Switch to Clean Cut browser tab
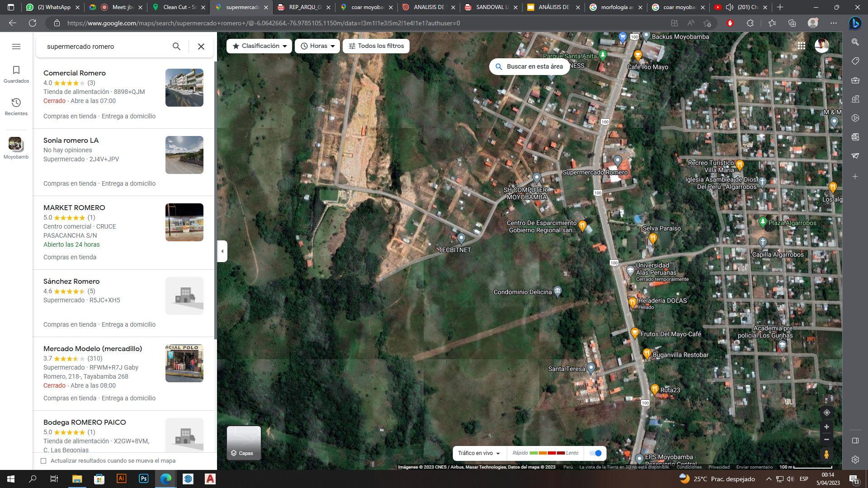Viewport: 868px width, 488px height. [x=179, y=7]
